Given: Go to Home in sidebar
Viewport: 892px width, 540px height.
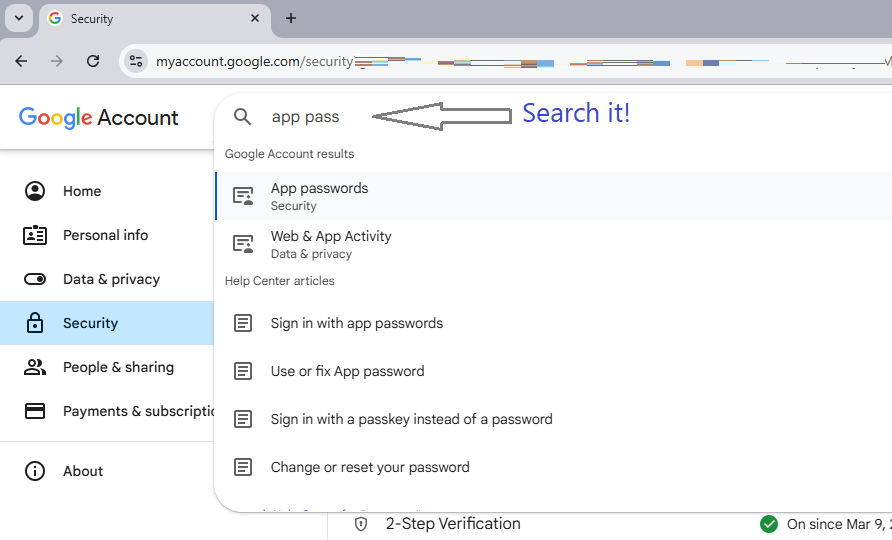Looking at the screenshot, I should coord(107,191).
